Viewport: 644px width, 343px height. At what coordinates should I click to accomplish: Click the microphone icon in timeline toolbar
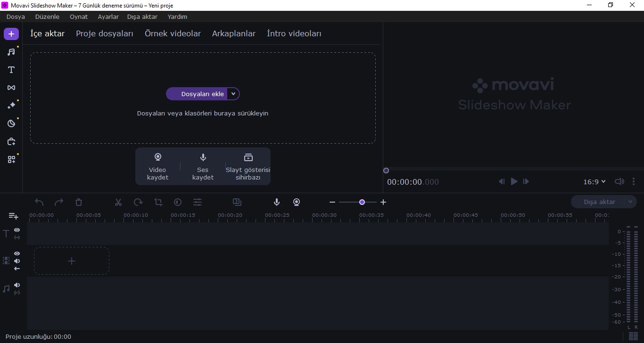pos(277,202)
